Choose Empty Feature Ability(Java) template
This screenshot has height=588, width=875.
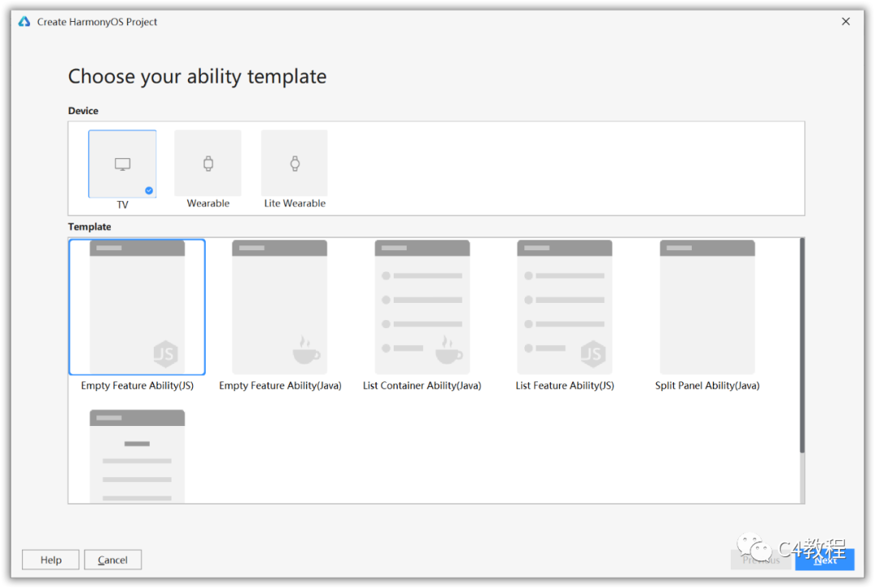280,307
